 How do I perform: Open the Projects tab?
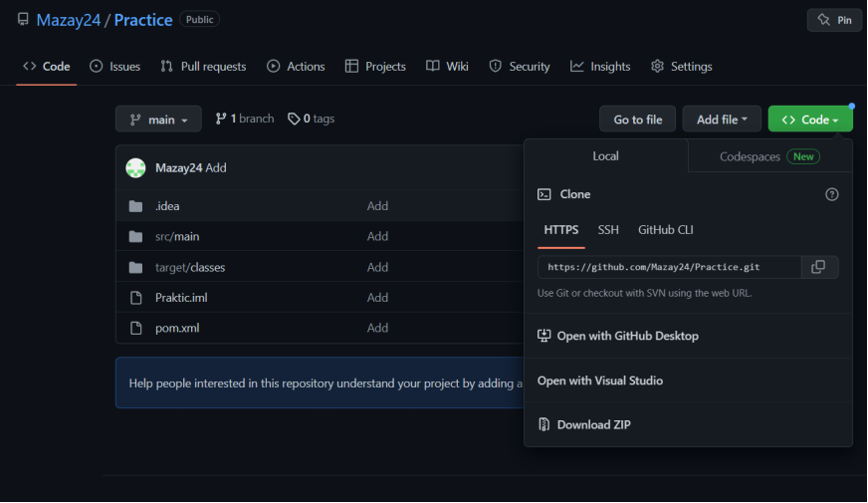click(375, 67)
